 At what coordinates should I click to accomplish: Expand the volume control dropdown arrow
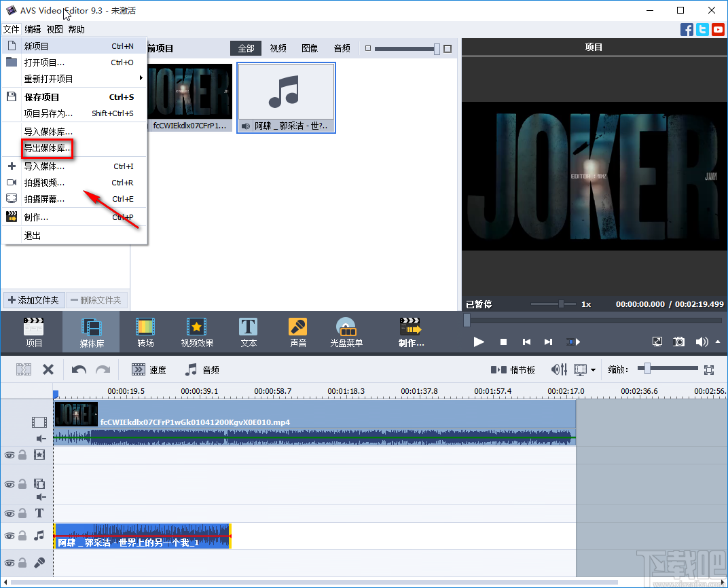click(x=716, y=342)
